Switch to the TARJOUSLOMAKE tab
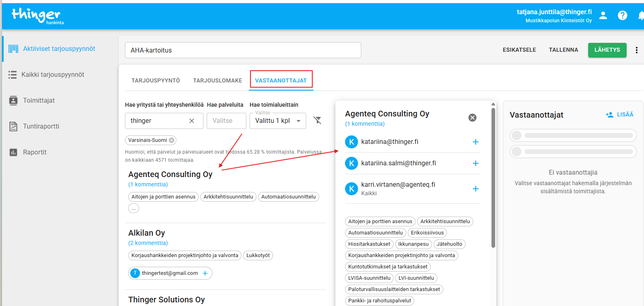The width and height of the screenshot is (644, 306). 218,80
